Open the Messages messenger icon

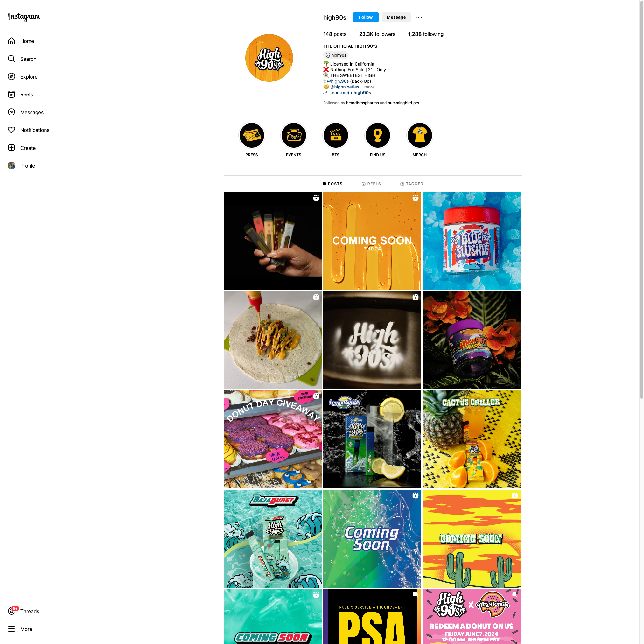pos(12,112)
